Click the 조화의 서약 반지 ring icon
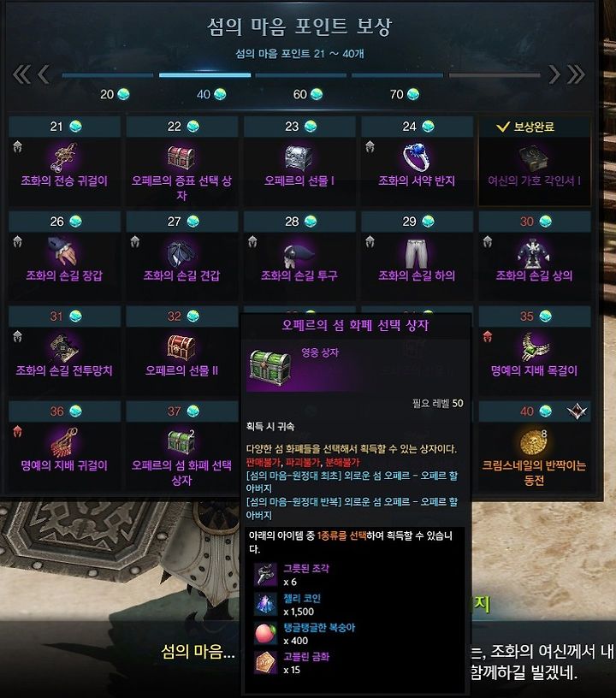The height and width of the screenshot is (698, 616). (417, 157)
